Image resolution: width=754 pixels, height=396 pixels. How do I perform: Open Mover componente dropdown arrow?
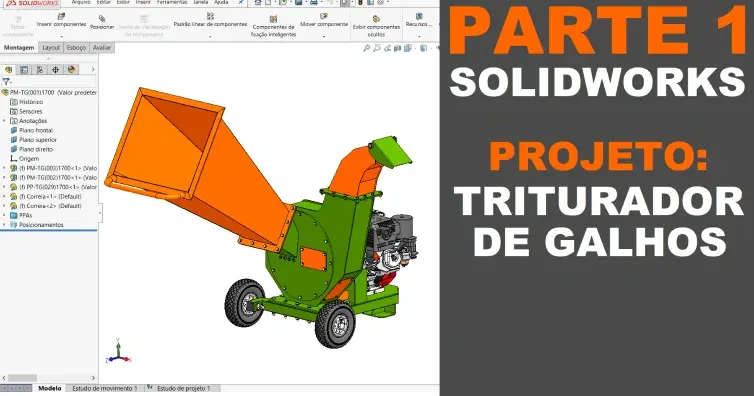click(324, 36)
